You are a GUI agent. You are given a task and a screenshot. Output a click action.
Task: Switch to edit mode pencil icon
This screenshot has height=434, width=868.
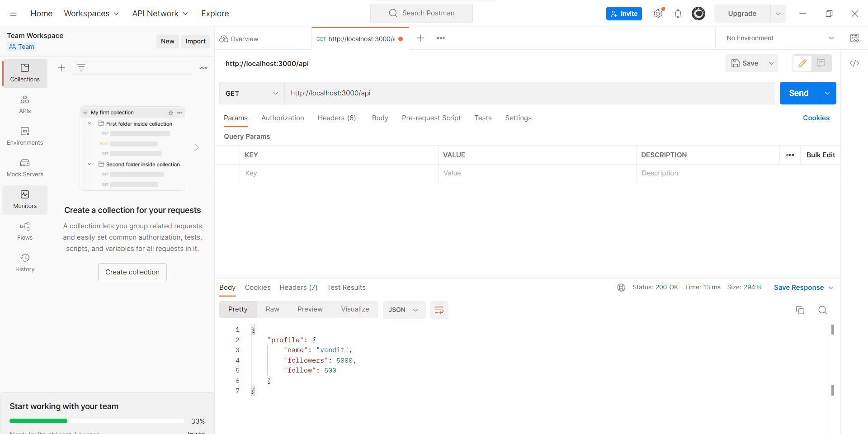802,63
